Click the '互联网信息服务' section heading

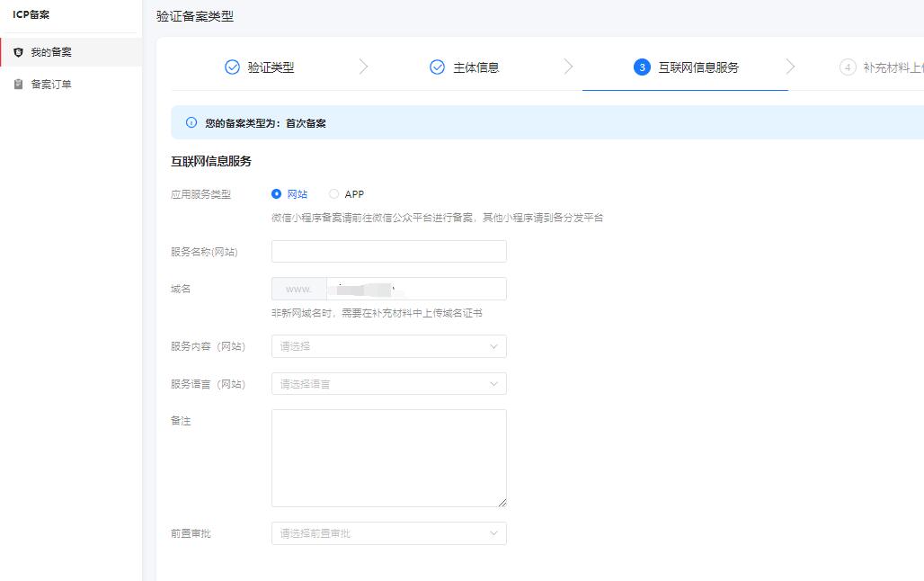tap(211, 161)
